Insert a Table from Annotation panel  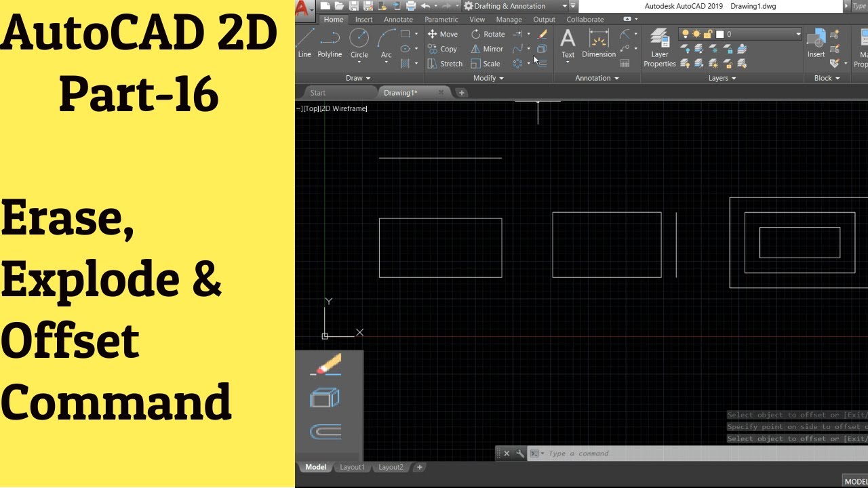[625, 64]
